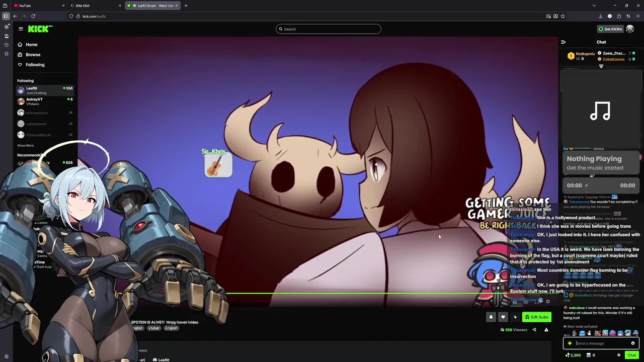This screenshot has width=644, height=362.
Task: Mute the Leafit Stream tab audio icon
Action: (134, 6)
